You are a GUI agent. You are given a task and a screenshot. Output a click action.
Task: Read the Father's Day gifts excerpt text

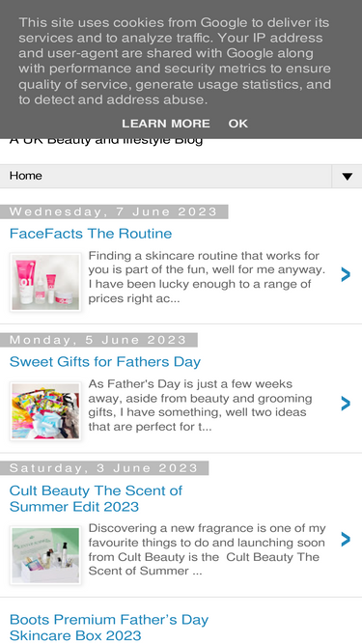(200, 406)
